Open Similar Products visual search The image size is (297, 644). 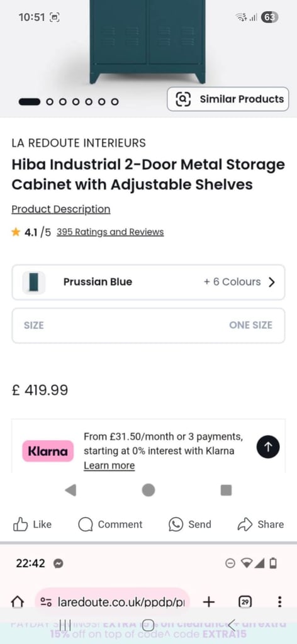pyautogui.click(x=228, y=99)
